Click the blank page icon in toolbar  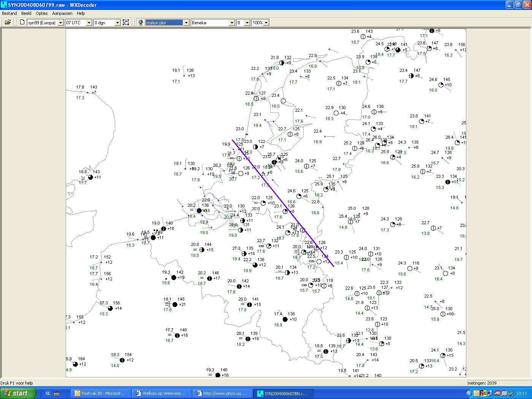click(x=22, y=22)
